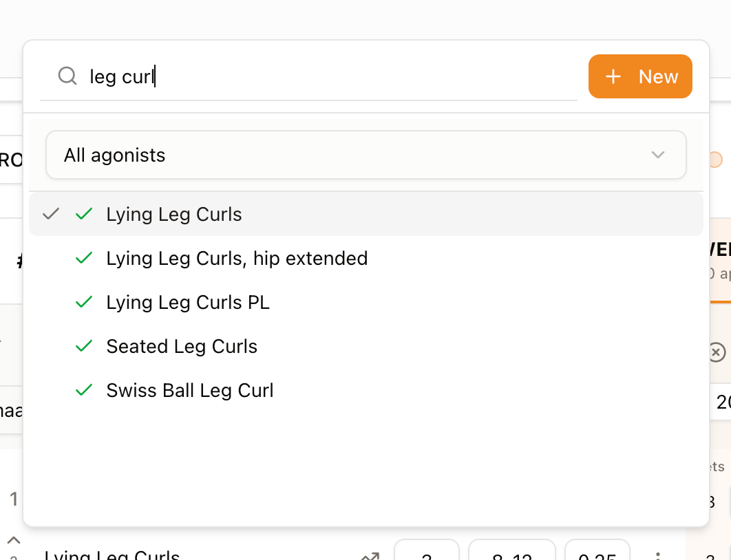Click into the leg curl search field

pyautogui.click(x=308, y=76)
